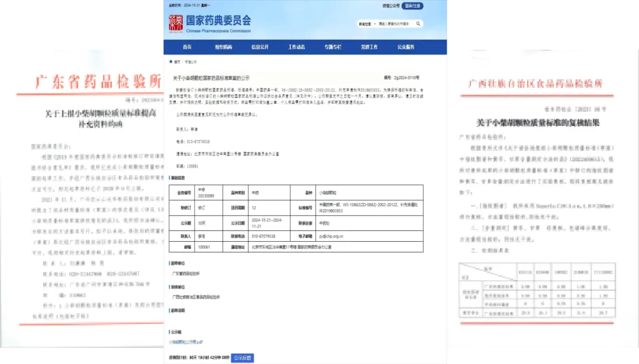Click the home icon in breadcrumb
This screenshot has height=364, width=639.
pyautogui.click(x=171, y=61)
